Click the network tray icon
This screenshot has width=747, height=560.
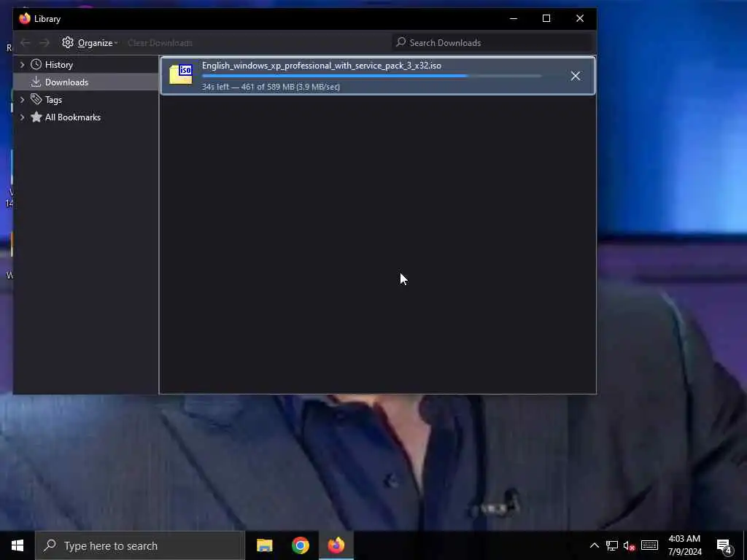pos(612,545)
